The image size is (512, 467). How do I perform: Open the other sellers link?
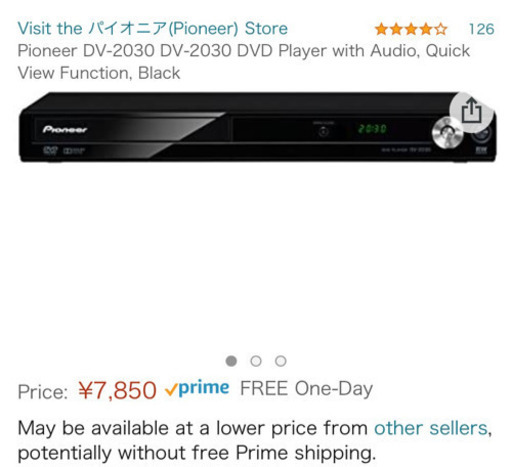(x=431, y=428)
